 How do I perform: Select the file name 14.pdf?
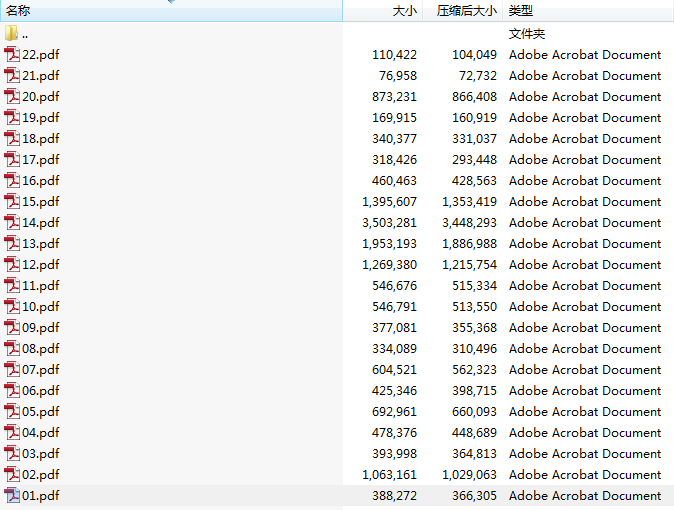[x=41, y=223]
